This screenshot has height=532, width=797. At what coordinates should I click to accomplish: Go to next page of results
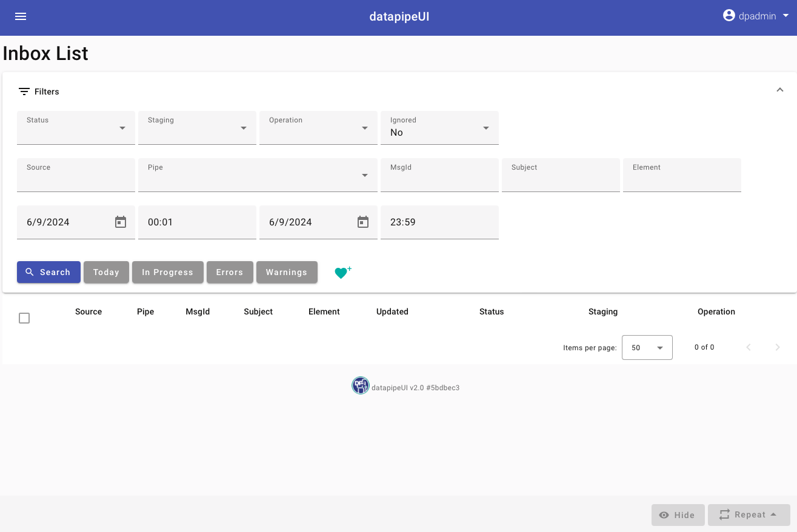tap(778, 347)
